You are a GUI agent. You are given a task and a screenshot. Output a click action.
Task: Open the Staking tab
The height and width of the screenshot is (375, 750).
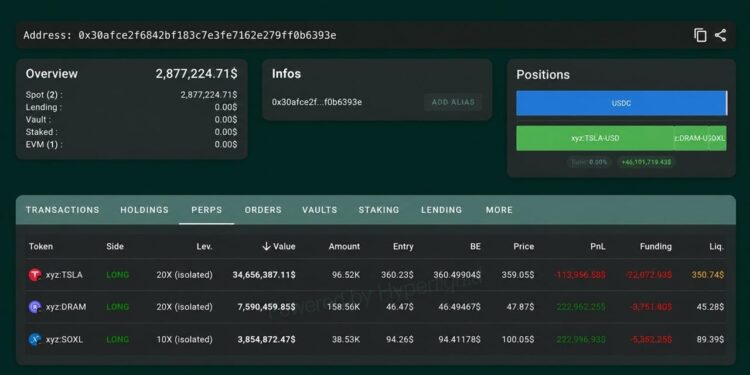pos(379,210)
